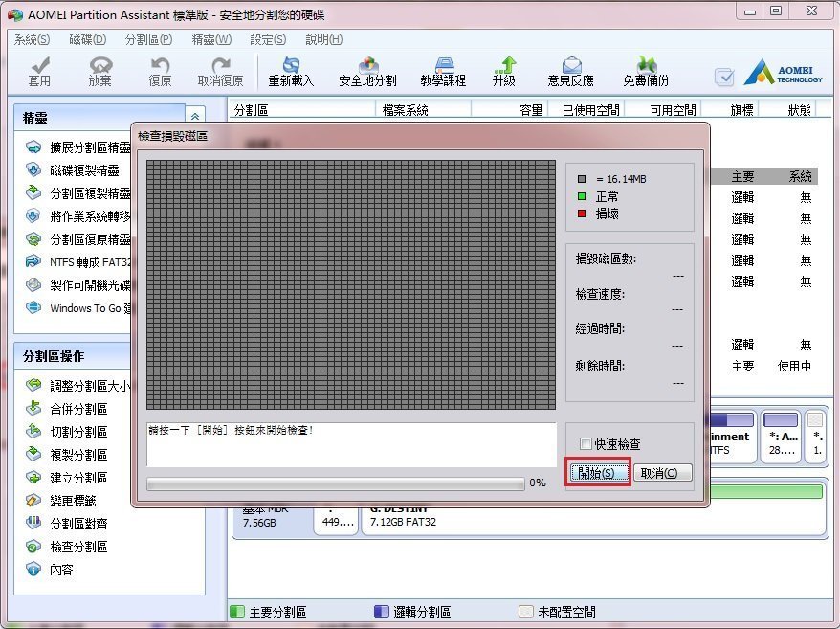Select the *: A... 28 partition block
Image resolution: width=840 pixels, height=629 pixels.
781,436
